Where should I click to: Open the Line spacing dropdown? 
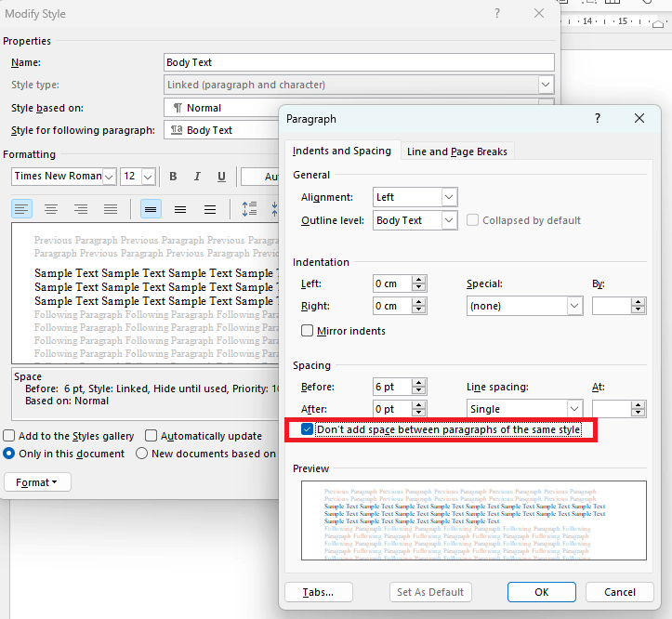[574, 409]
